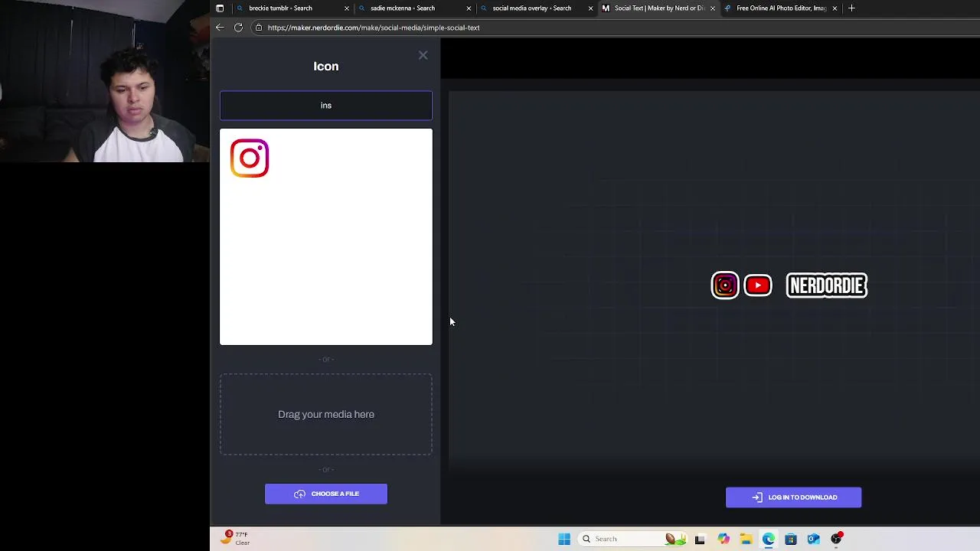Open the weather widget showing 77°F
Screen dimensions: 980x551
click(235, 538)
